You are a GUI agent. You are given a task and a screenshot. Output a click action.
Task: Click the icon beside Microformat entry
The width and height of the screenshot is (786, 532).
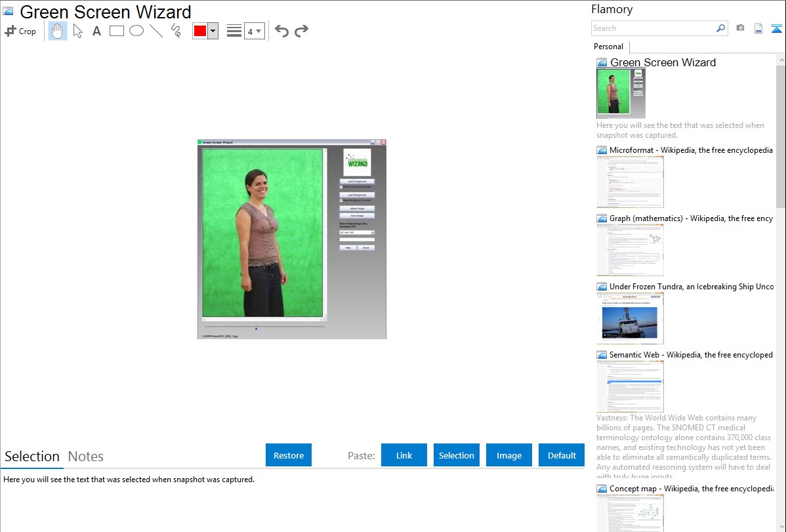[x=602, y=150]
